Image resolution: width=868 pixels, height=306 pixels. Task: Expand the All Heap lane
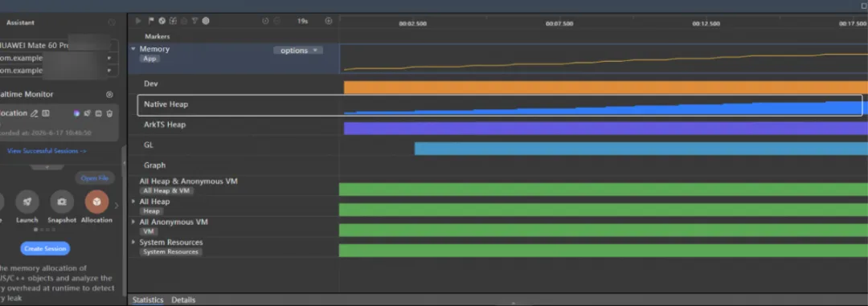(133, 202)
